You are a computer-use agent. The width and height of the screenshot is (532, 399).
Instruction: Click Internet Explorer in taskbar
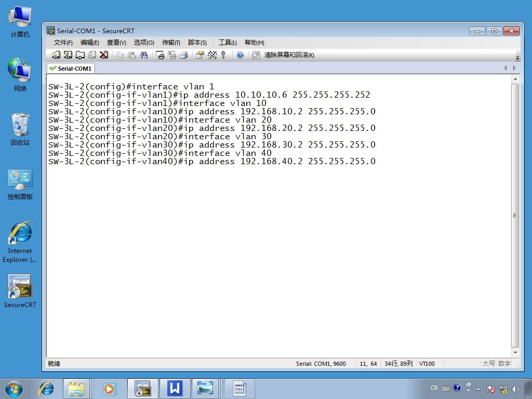46,389
